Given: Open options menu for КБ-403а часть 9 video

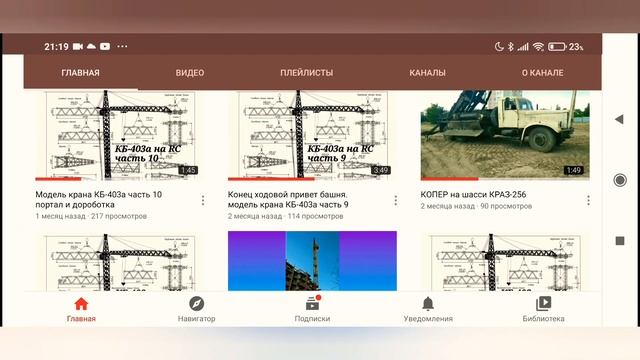Looking at the screenshot, I should (396, 200).
